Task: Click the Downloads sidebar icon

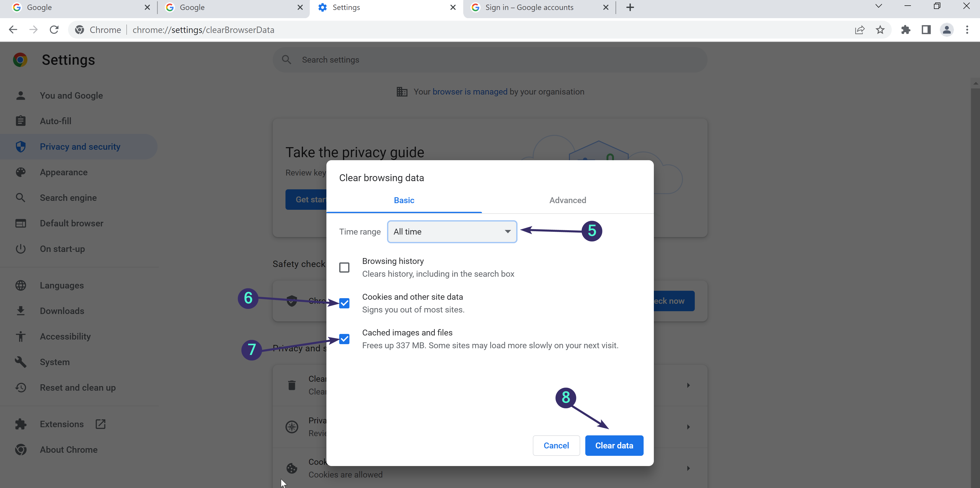Action: click(x=21, y=310)
